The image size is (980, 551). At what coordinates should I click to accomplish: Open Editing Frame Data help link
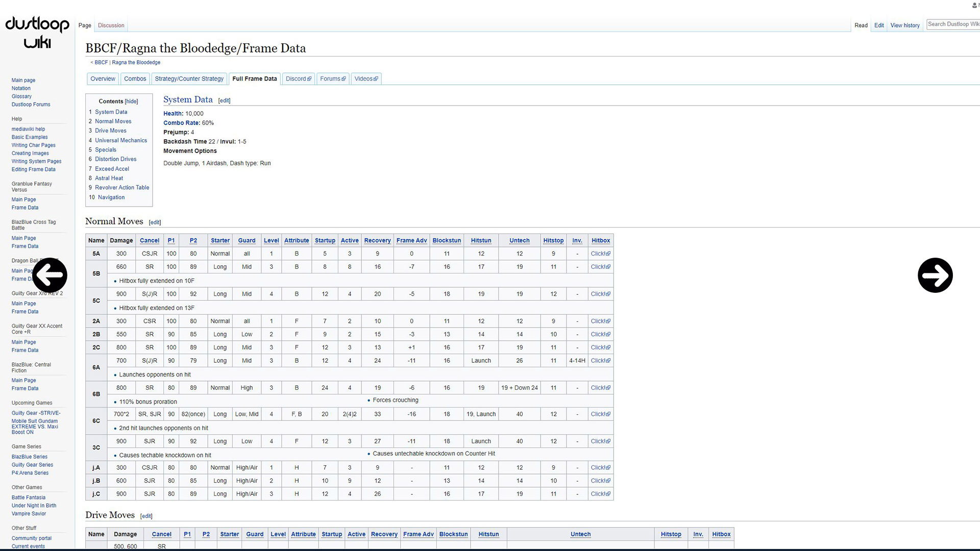(x=34, y=169)
